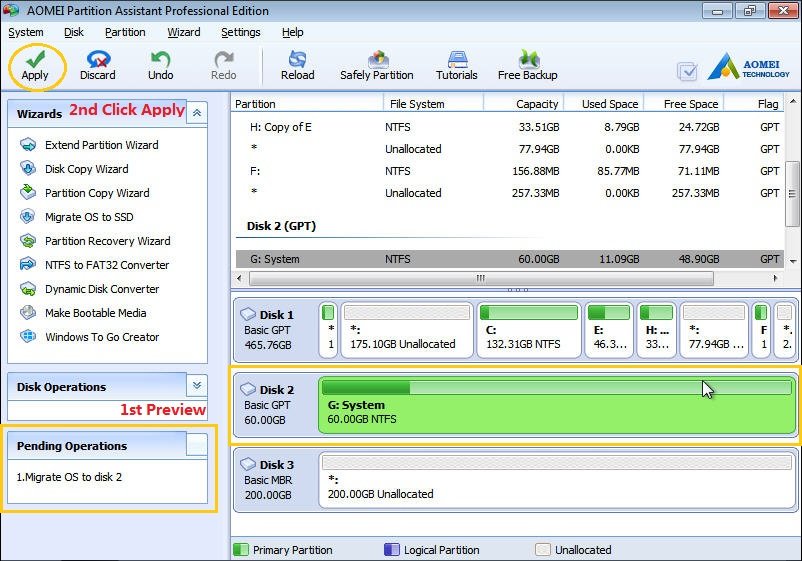Open Migrate OS to SSD wizard
Screen dimensions: 802x561
[89, 217]
